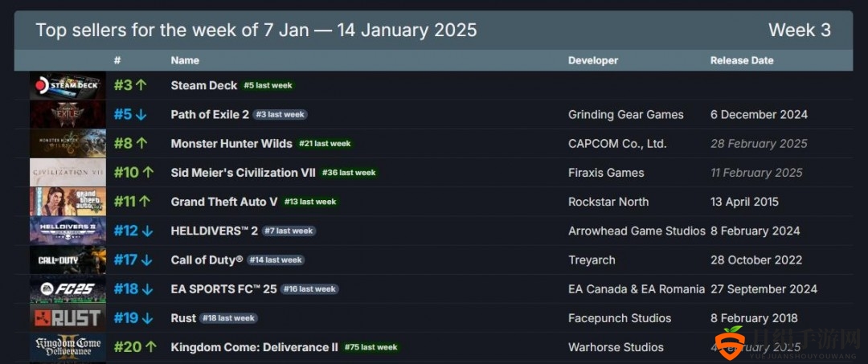Click the '#7 last week' badge
This screenshot has height=364, width=868.
289,231
